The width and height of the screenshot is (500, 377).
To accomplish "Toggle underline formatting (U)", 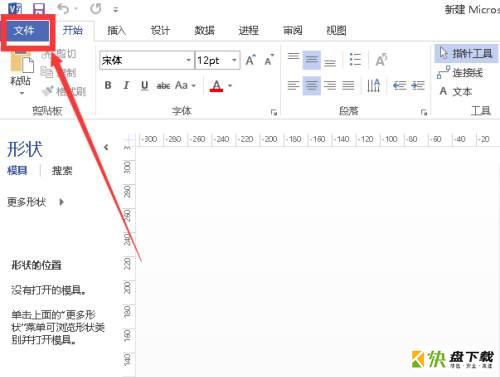I will tap(144, 85).
